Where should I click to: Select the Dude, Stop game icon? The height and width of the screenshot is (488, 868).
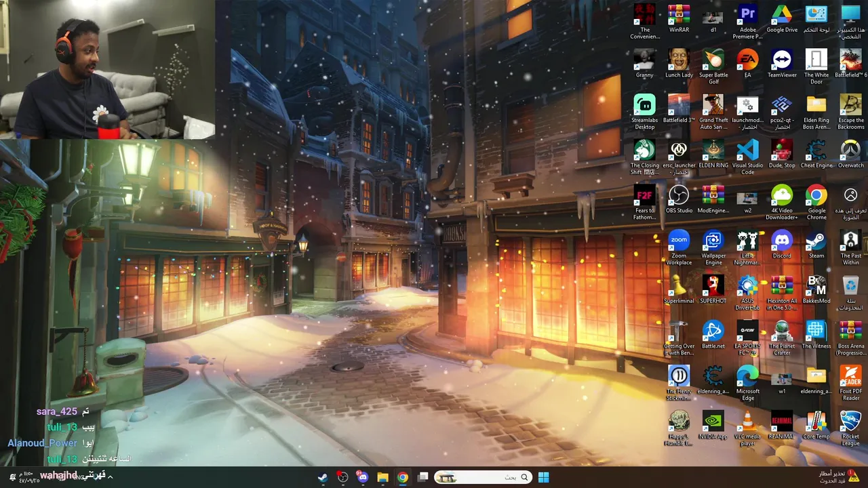click(x=782, y=155)
